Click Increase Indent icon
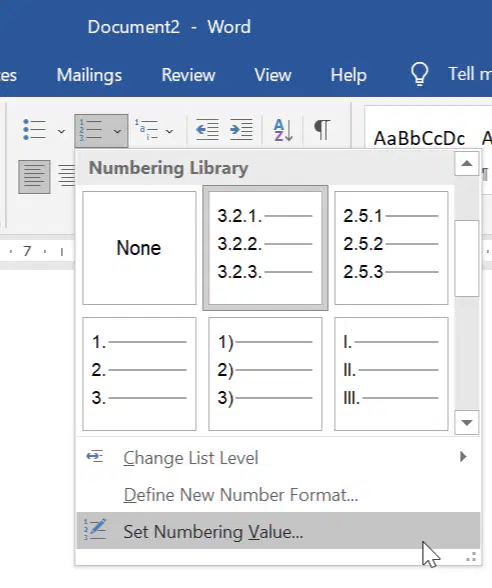492x588 pixels. pos(241,129)
